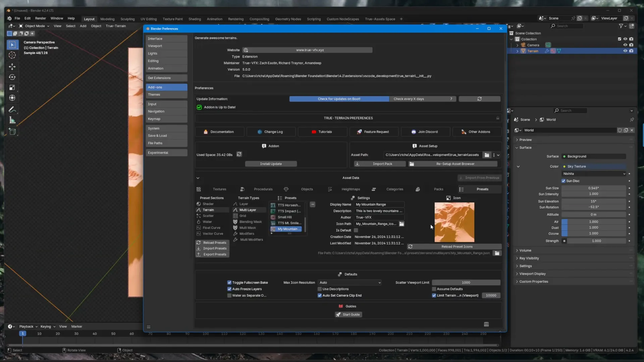Click the refresh used space icon

[239, 154]
